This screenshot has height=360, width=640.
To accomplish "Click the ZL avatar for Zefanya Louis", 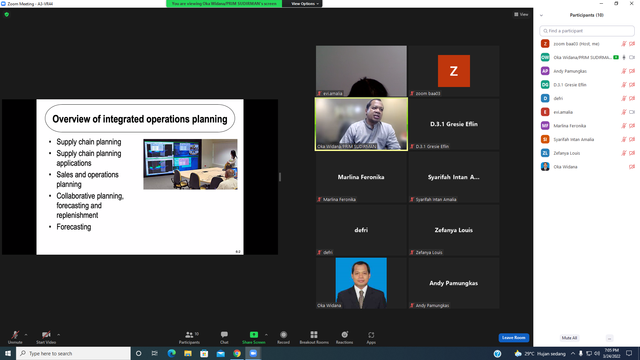I will (x=545, y=153).
